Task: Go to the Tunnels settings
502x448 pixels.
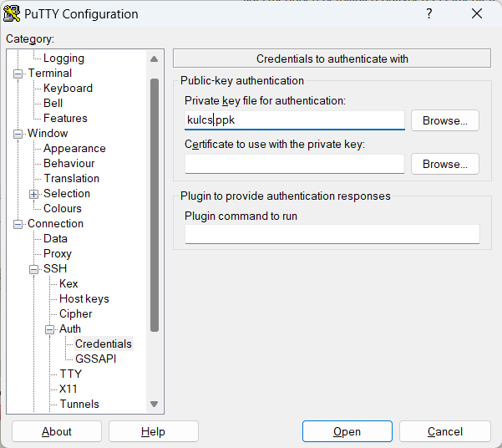Action: [x=79, y=405]
